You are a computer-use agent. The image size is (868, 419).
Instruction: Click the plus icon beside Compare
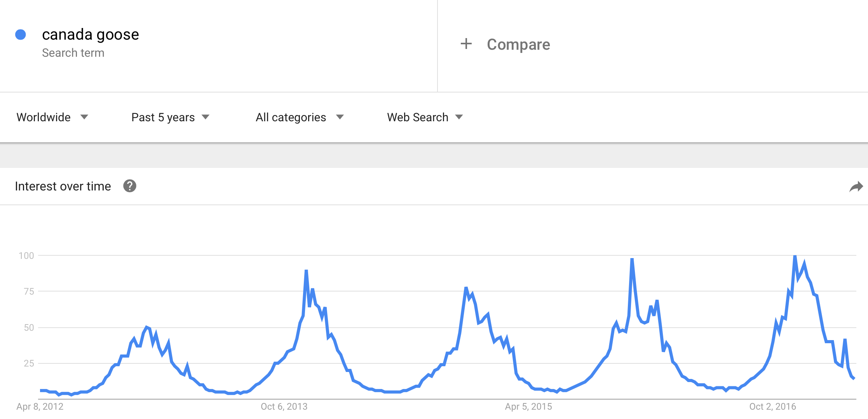click(466, 44)
